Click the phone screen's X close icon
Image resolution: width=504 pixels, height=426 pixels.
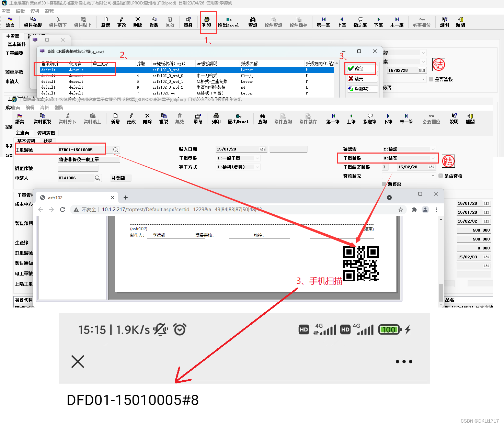click(78, 361)
